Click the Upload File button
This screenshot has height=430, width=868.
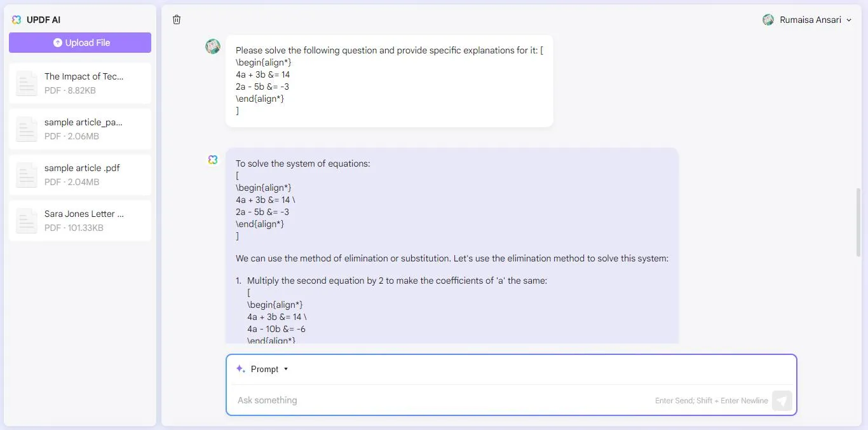click(80, 43)
